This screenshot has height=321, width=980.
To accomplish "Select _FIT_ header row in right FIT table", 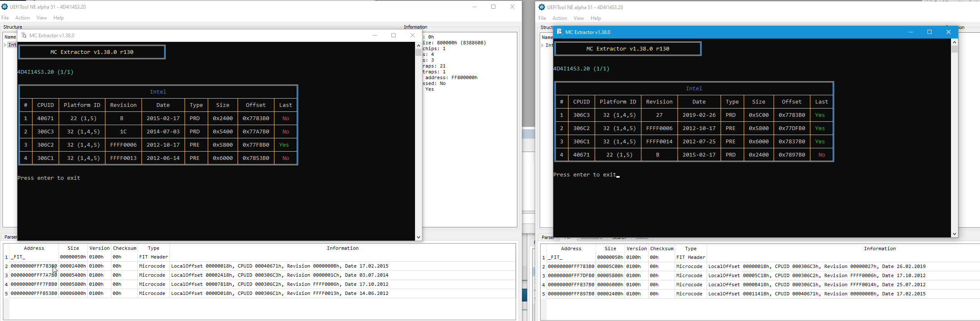I will point(760,257).
